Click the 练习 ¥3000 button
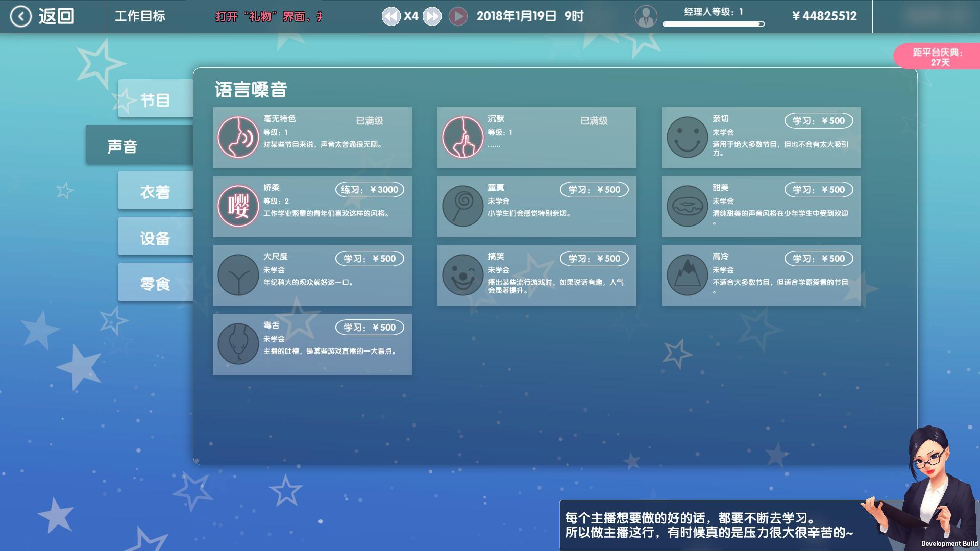This screenshot has width=980, height=551. [370, 190]
